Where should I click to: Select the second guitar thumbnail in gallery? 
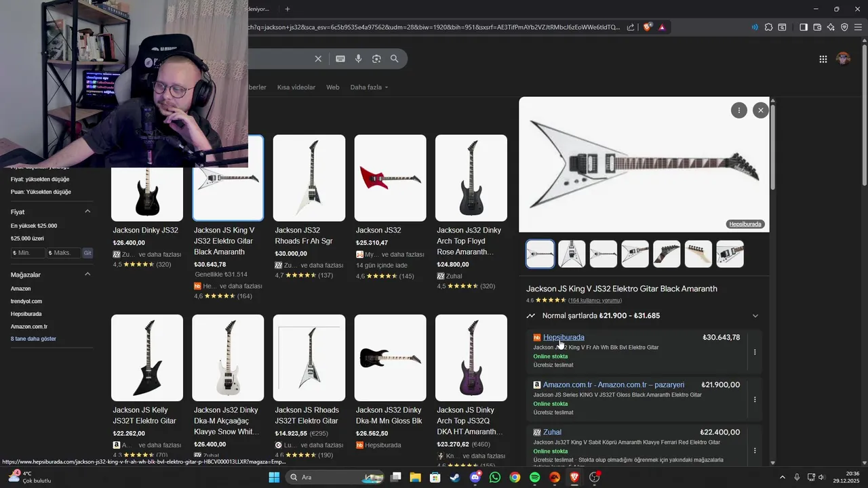pyautogui.click(x=572, y=254)
